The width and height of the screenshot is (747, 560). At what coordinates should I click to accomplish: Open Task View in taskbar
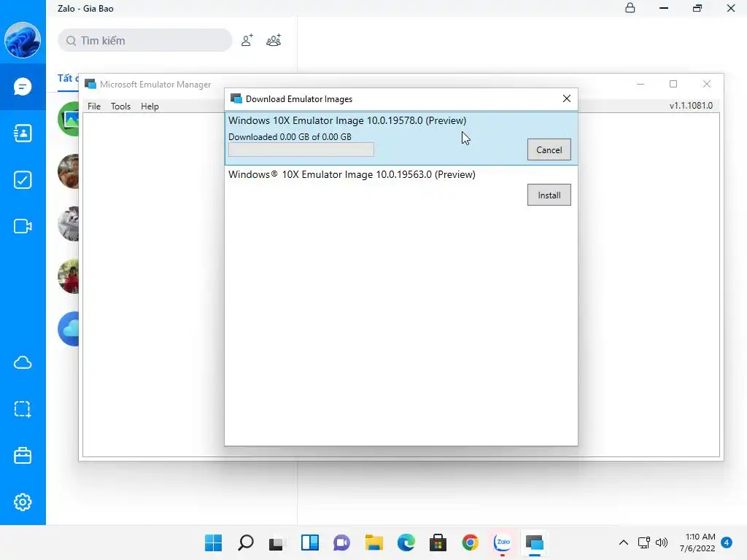[x=276, y=543]
